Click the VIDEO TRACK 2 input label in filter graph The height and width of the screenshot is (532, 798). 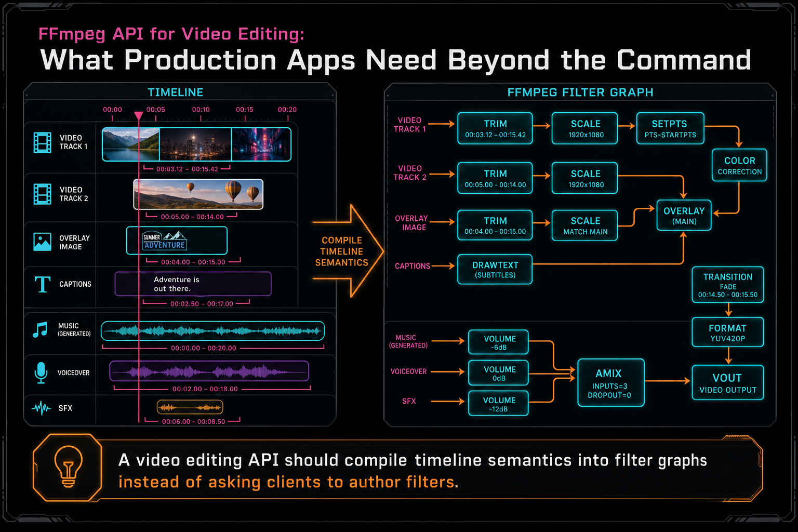coord(409,173)
